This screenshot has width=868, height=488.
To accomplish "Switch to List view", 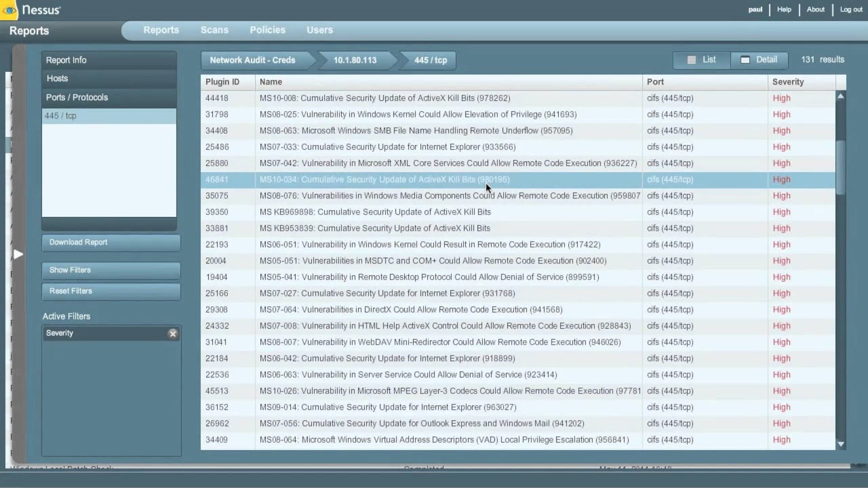I will [701, 60].
